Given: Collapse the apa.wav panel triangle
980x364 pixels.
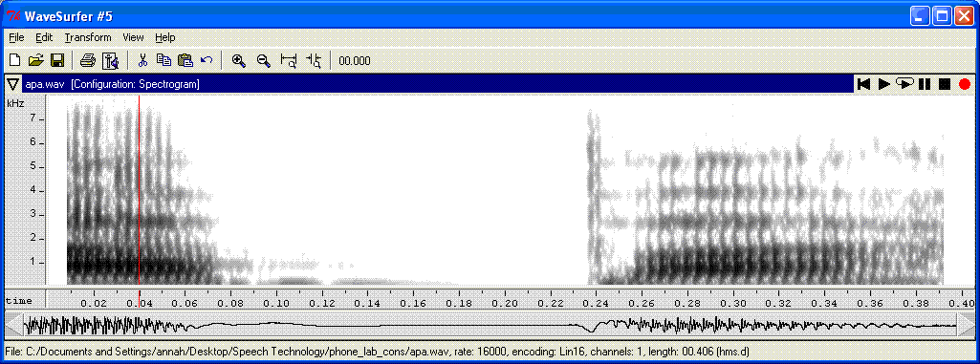Looking at the screenshot, I should [x=12, y=84].
